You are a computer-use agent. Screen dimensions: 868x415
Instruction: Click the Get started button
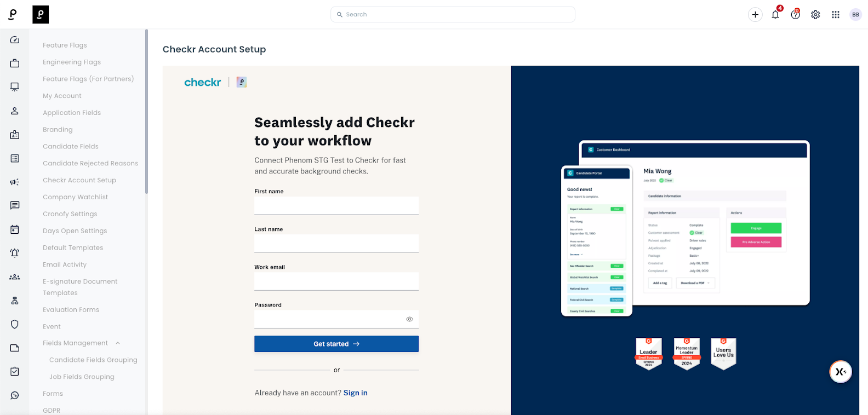click(336, 344)
